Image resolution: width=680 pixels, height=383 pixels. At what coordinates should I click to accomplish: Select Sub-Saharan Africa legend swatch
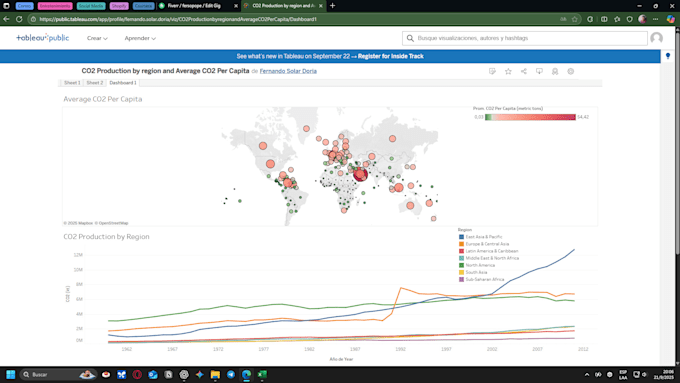coord(461,279)
